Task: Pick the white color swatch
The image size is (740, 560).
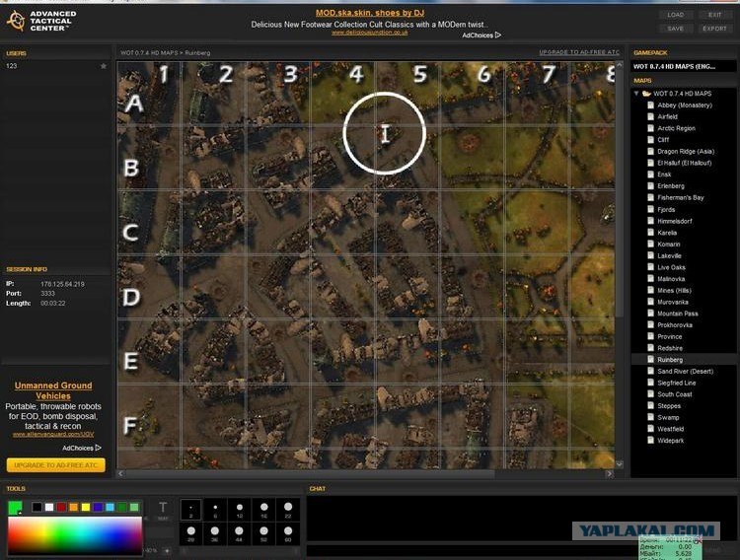Action: tap(49, 507)
